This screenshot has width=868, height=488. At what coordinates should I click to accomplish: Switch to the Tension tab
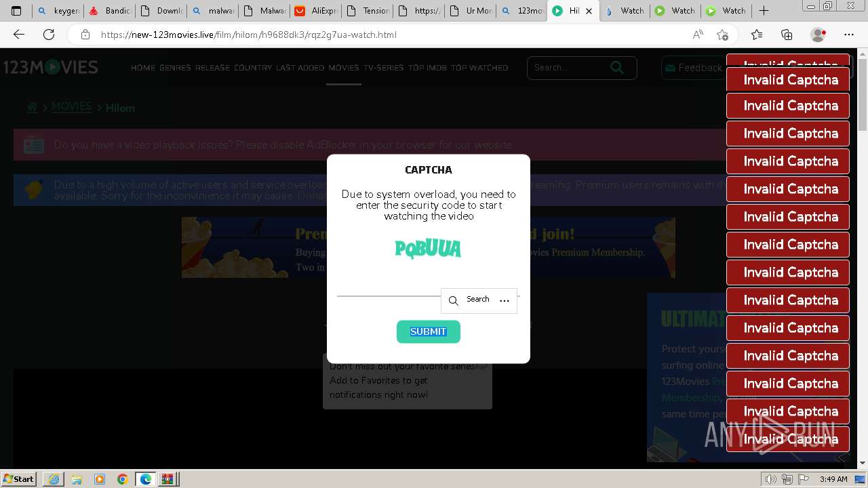368,11
